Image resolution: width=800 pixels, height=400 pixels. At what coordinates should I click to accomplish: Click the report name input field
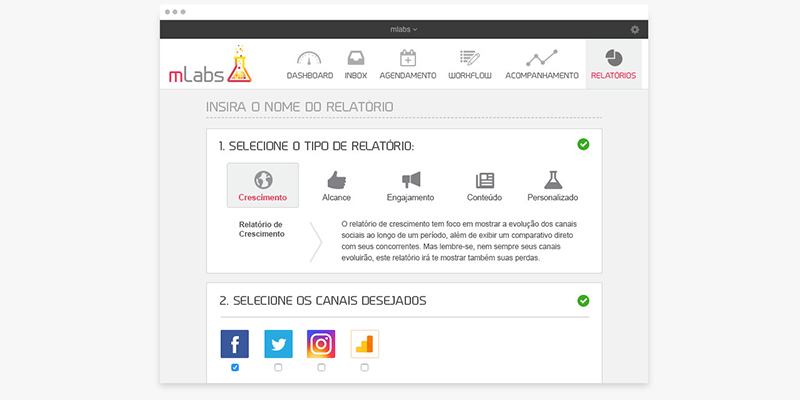pos(404,108)
